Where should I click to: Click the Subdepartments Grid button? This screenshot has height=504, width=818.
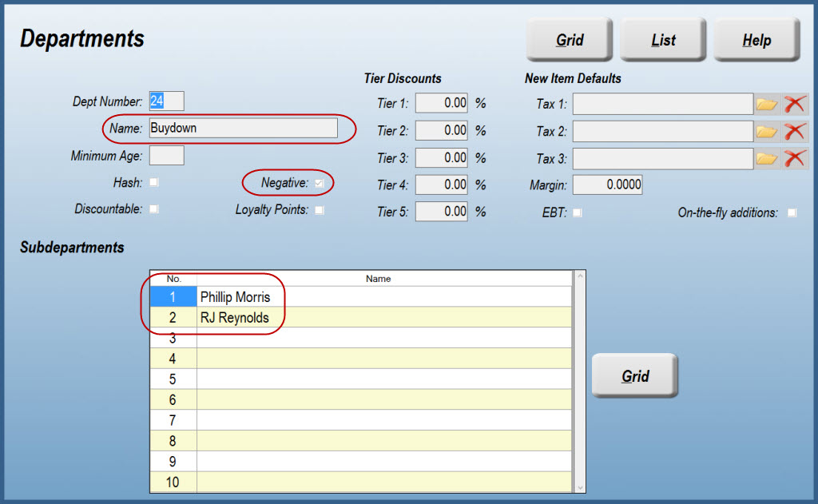pos(635,375)
